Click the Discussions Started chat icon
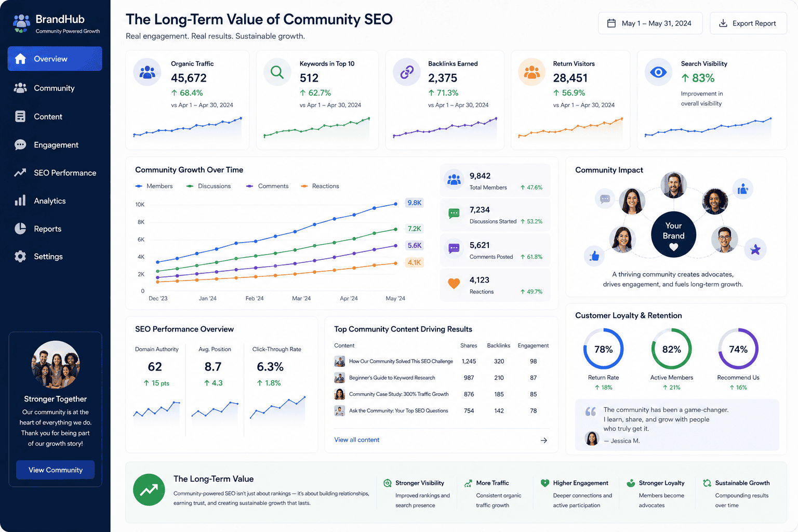 [454, 214]
